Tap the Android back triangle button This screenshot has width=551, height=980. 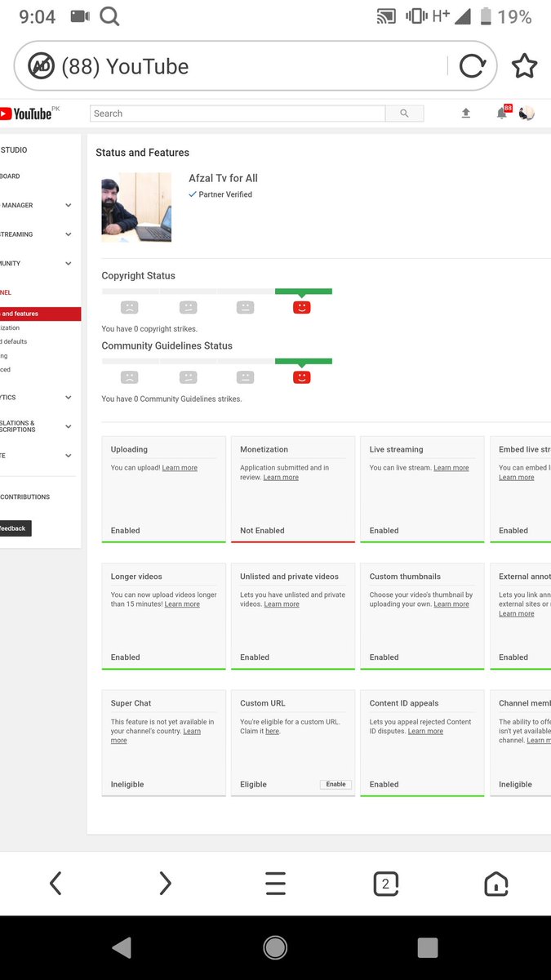pyautogui.click(x=122, y=947)
